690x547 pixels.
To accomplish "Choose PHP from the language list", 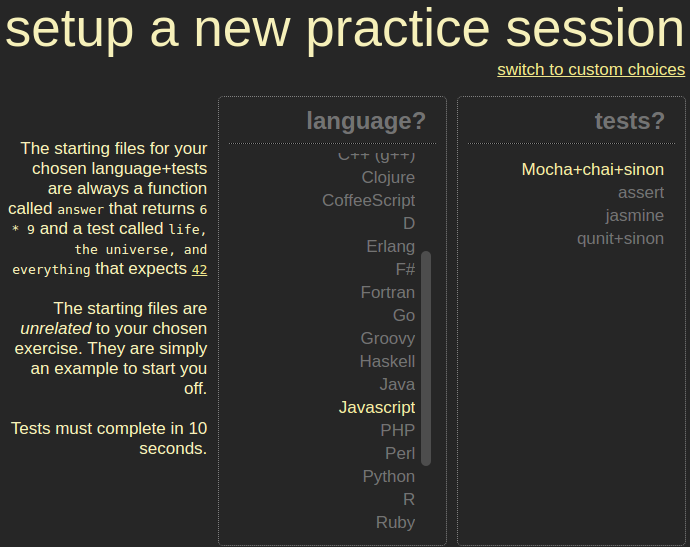I will 397,430.
